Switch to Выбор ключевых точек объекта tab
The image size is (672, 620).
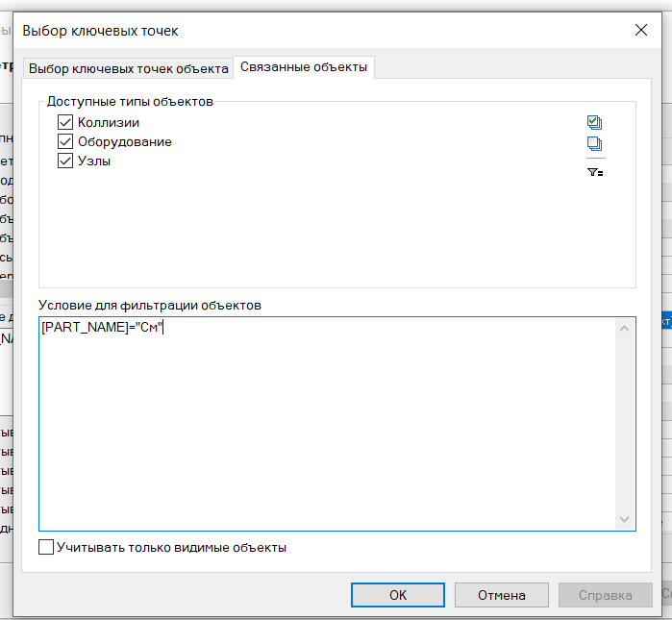[x=128, y=68]
